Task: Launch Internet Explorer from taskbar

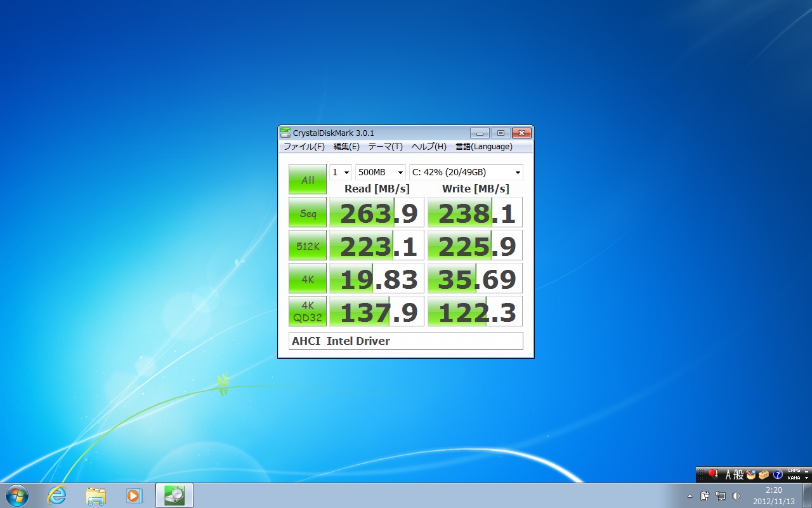Action: tap(56, 495)
